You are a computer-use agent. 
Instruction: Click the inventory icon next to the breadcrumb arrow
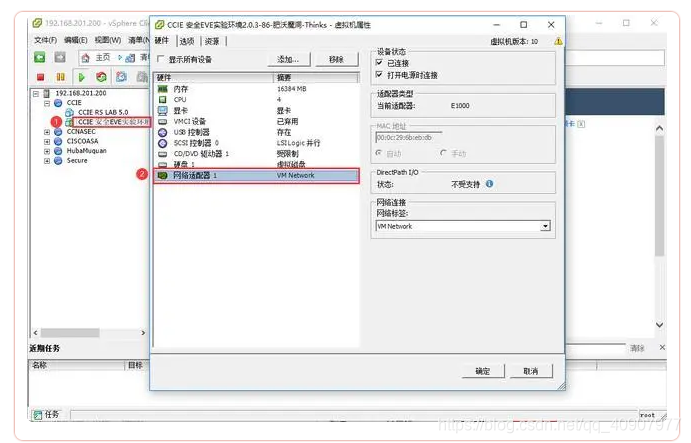[130, 58]
